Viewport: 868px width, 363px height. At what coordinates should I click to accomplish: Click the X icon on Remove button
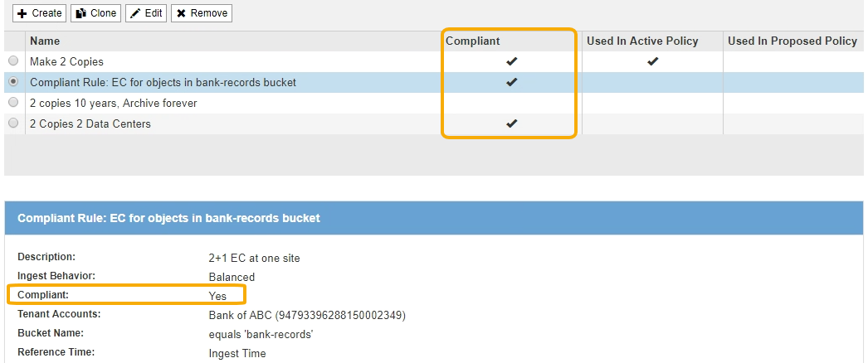pyautogui.click(x=181, y=13)
